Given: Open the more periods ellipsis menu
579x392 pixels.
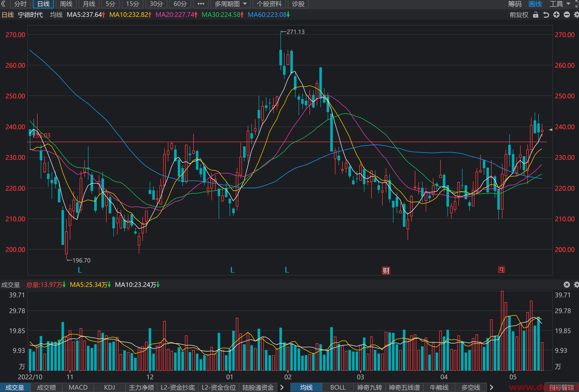Looking at the screenshot, I should [x=201, y=4].
